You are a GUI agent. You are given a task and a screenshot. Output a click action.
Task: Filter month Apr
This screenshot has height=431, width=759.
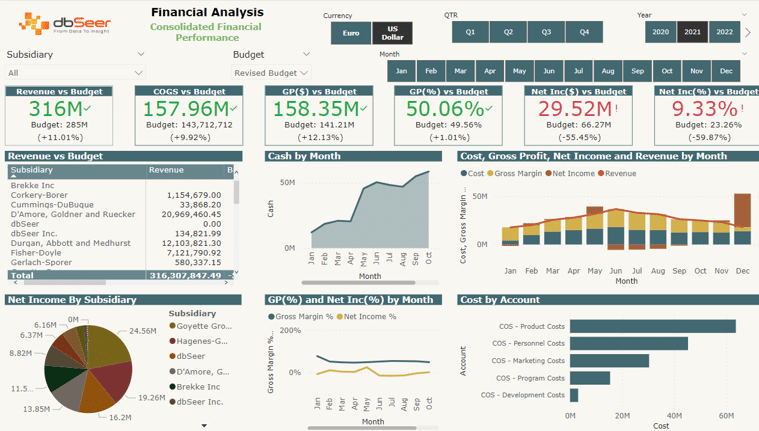pyautogui.click(x=490, y=71)
